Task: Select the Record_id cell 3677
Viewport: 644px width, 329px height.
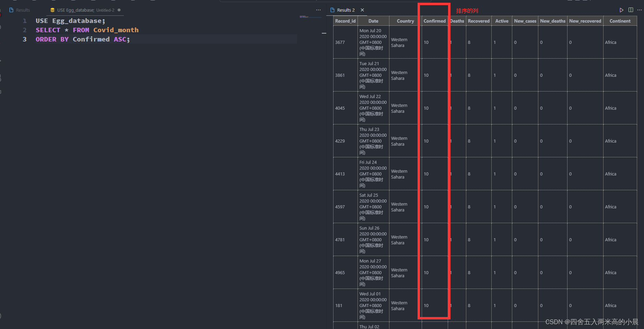Action: [x=346, y=42]
